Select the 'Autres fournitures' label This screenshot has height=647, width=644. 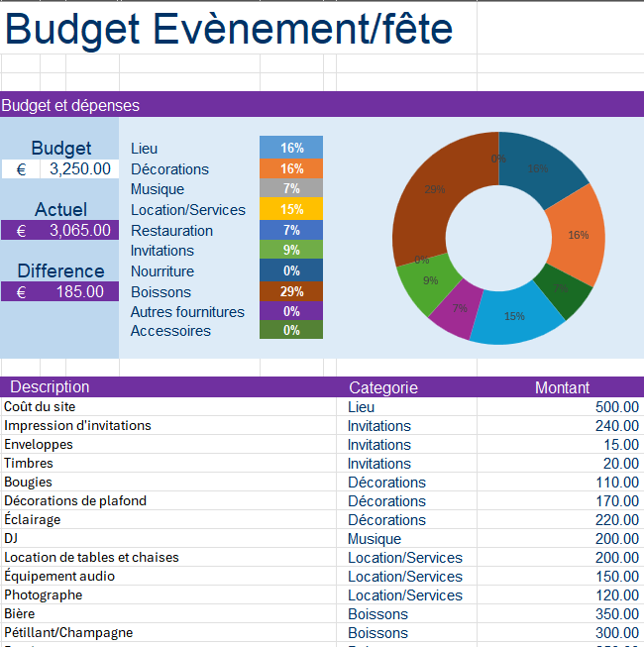[x=187, y=311]
